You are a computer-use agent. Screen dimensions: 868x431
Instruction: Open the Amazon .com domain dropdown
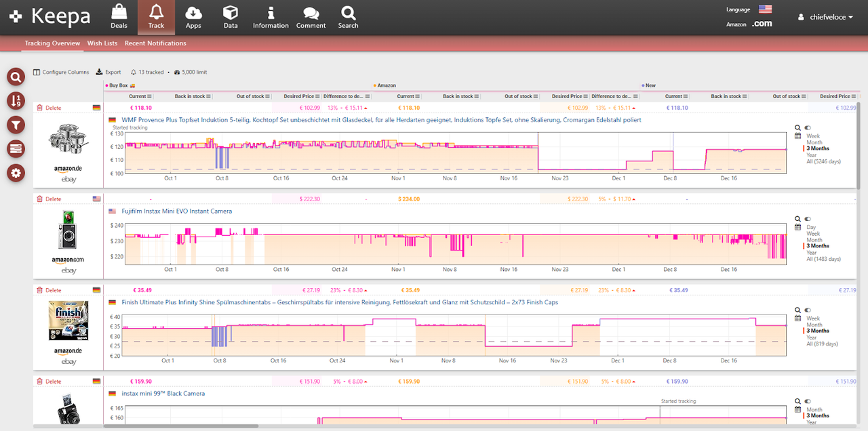[761, 23]
